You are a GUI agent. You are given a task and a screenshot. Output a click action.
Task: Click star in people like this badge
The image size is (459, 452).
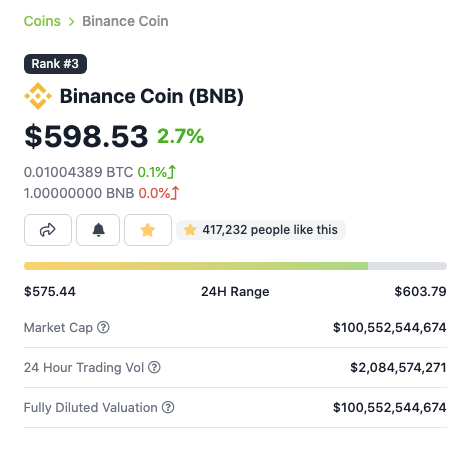[x=190, y=230]
